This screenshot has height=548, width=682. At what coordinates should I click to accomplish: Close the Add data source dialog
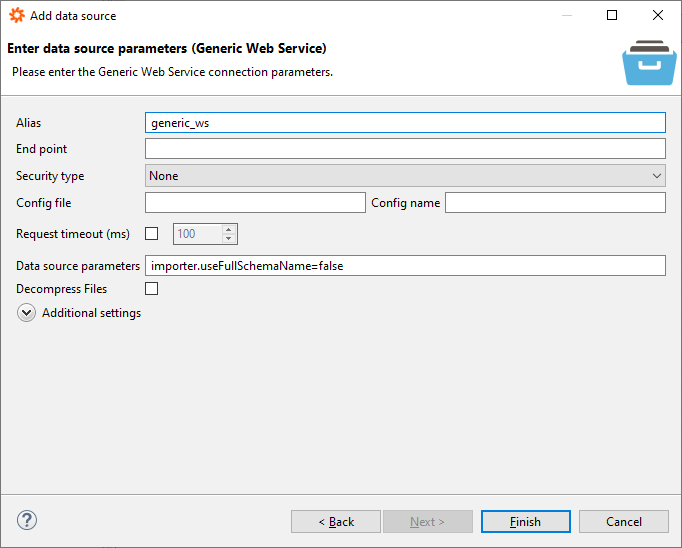pos(658,15)
